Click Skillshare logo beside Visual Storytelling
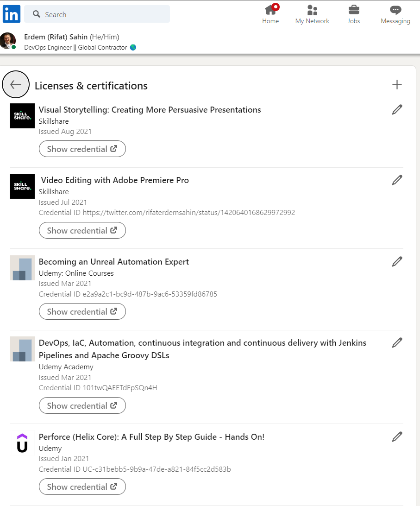420x506 pixels. pyautogui.click(x=22, y=116)
